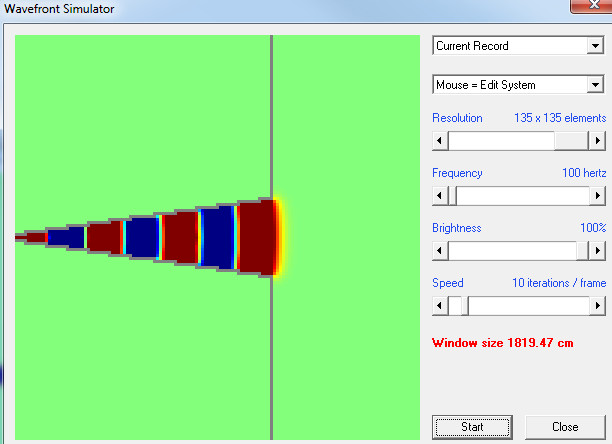Click the Frequency label
The image size is (612, 444).
[457, 173]
